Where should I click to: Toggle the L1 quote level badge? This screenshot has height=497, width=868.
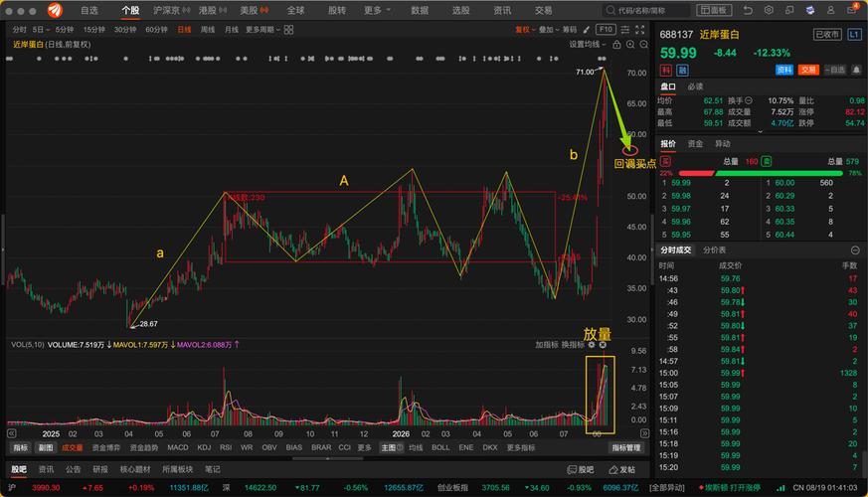pyautogui.click(x=854, y=35)
